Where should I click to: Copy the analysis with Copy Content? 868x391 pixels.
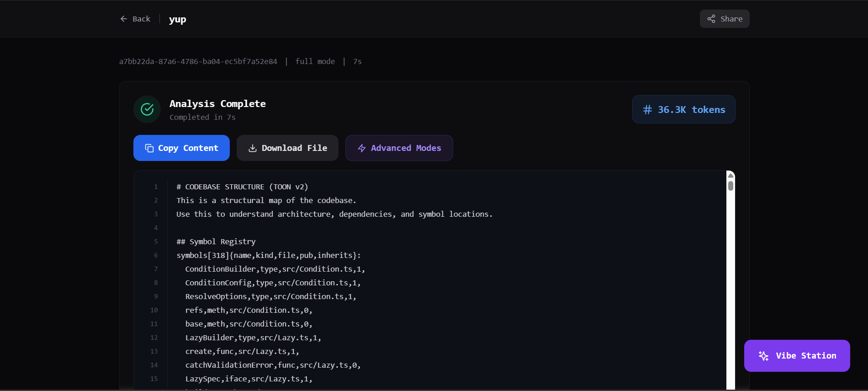pos(181,148)
